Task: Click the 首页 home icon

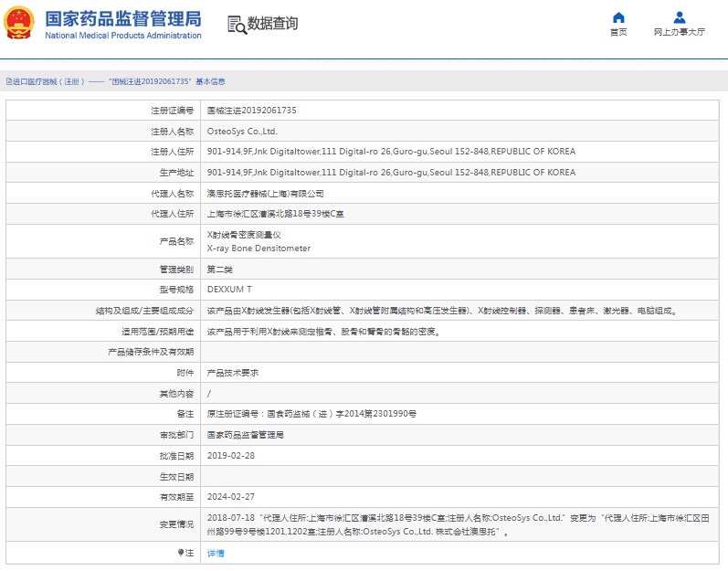Action: point(618,17)
